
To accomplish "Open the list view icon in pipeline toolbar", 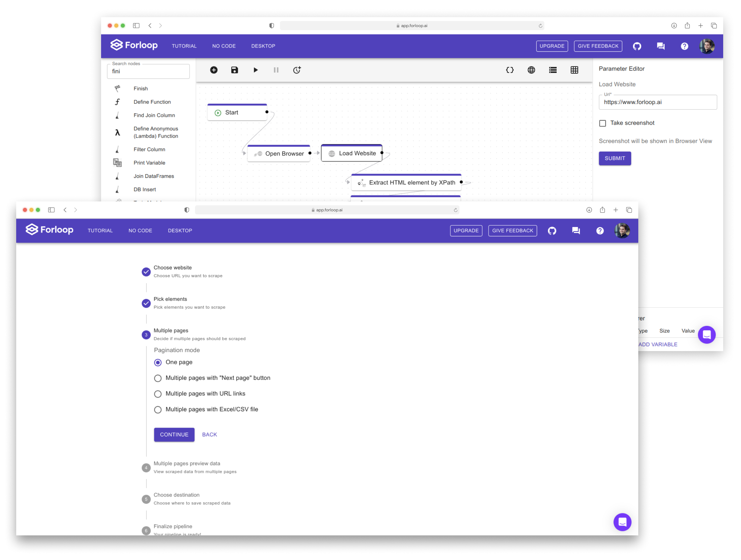I will pos(553,70).
